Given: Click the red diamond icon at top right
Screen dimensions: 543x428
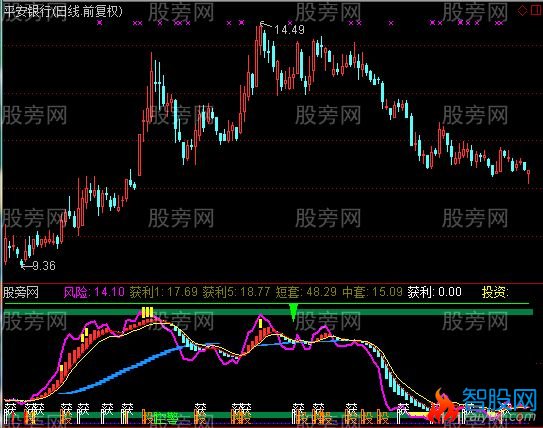Looking at the screenshot, I should (x=522, y=11).
